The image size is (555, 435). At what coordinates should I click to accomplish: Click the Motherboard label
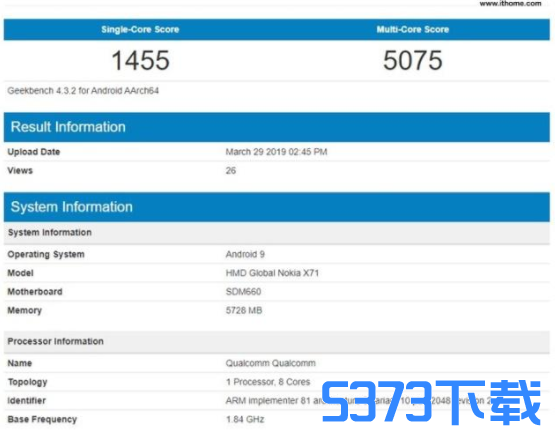35,292
